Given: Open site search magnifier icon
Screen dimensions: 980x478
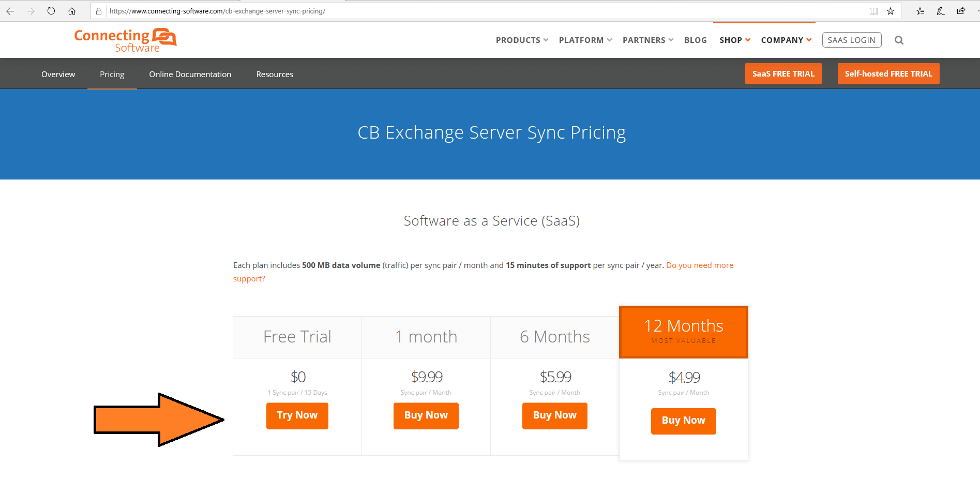Looking at the screenshot, I should (x=899, y=40).
